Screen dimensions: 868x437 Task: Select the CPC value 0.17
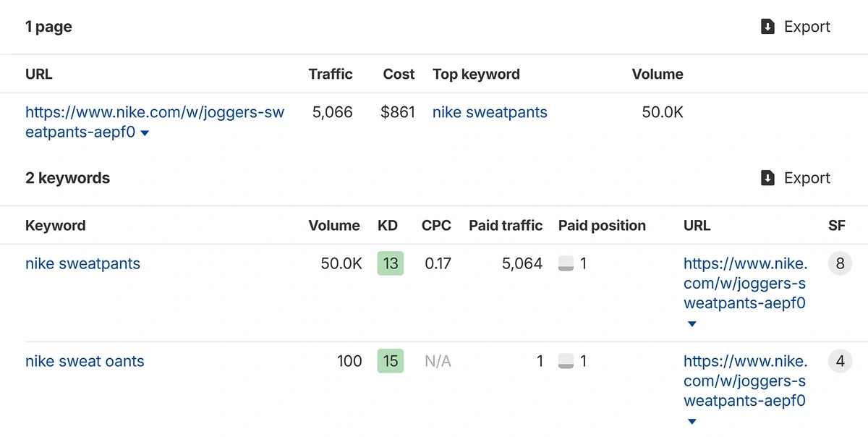[x=438, y=263]
